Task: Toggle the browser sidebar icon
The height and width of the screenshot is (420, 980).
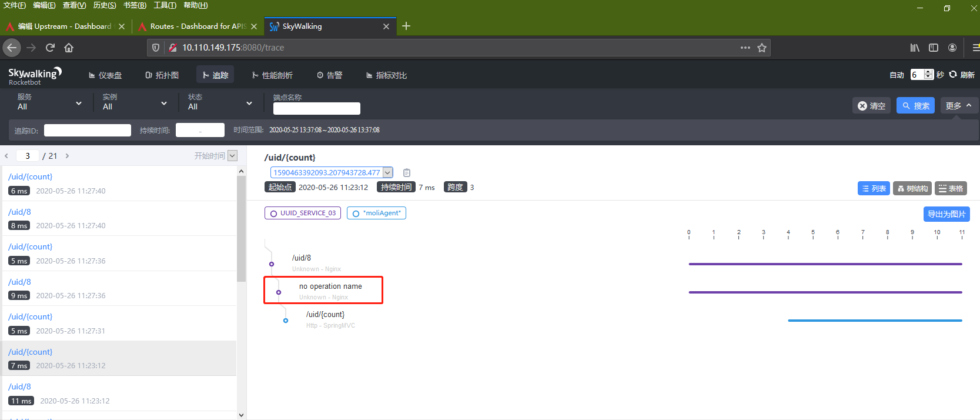Action: click(x=934, y=48)
